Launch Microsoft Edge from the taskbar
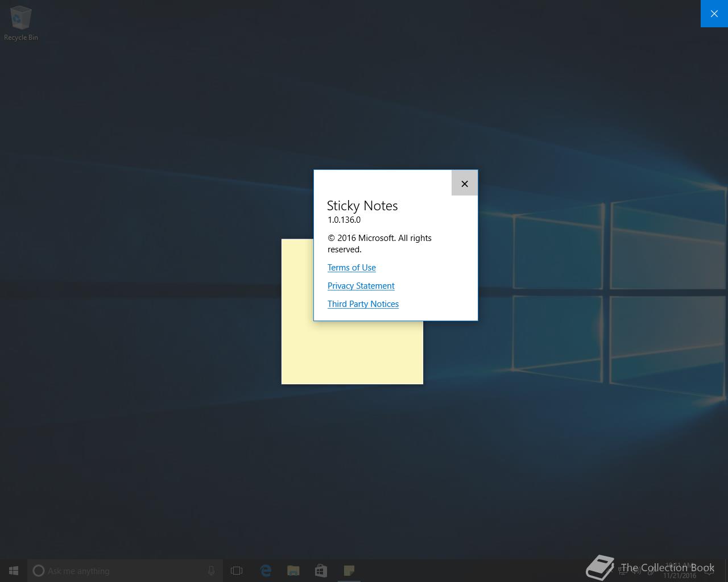This screenshot has width=728, height=582. click(266, 571)
